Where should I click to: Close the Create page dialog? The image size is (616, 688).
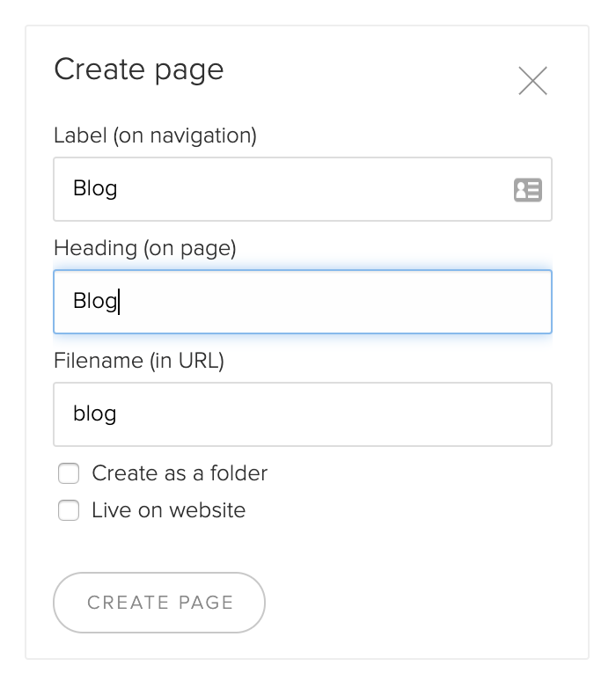point(532,81)
